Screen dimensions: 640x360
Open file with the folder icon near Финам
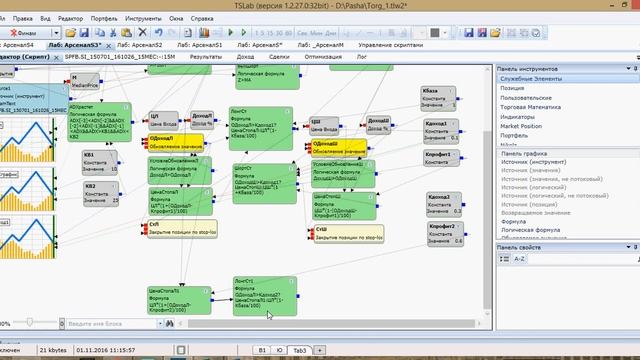pos(71,33)
